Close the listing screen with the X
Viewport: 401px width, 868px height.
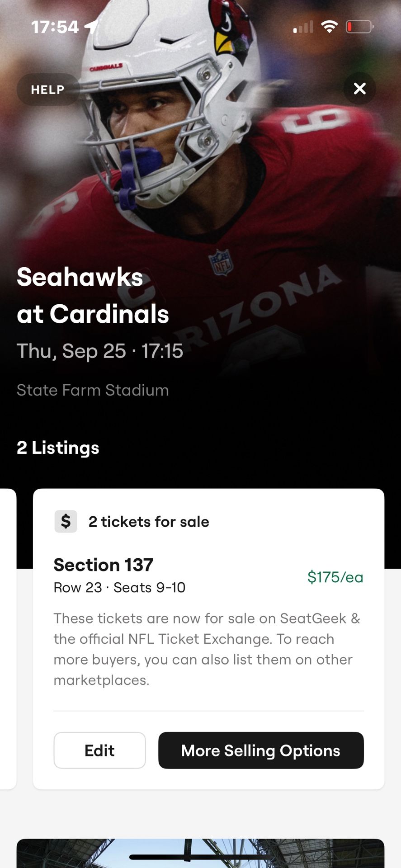point(359,89)
